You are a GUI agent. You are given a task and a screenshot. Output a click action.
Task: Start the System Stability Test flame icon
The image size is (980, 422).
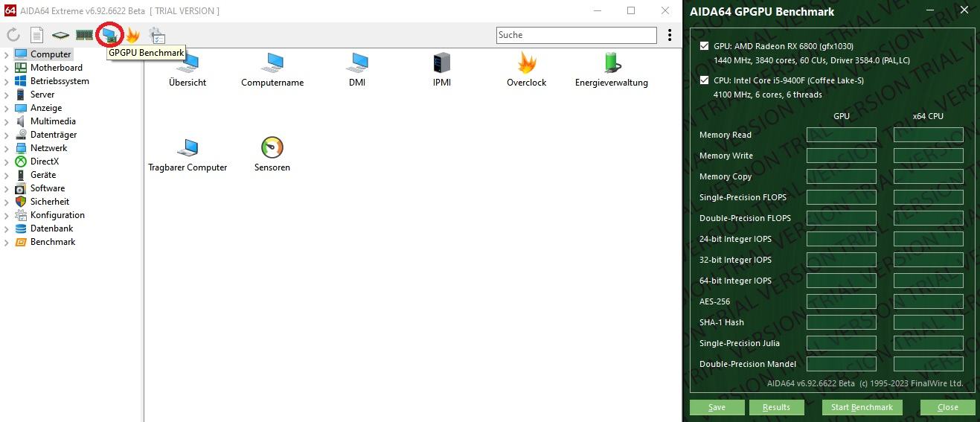[132, 35]
